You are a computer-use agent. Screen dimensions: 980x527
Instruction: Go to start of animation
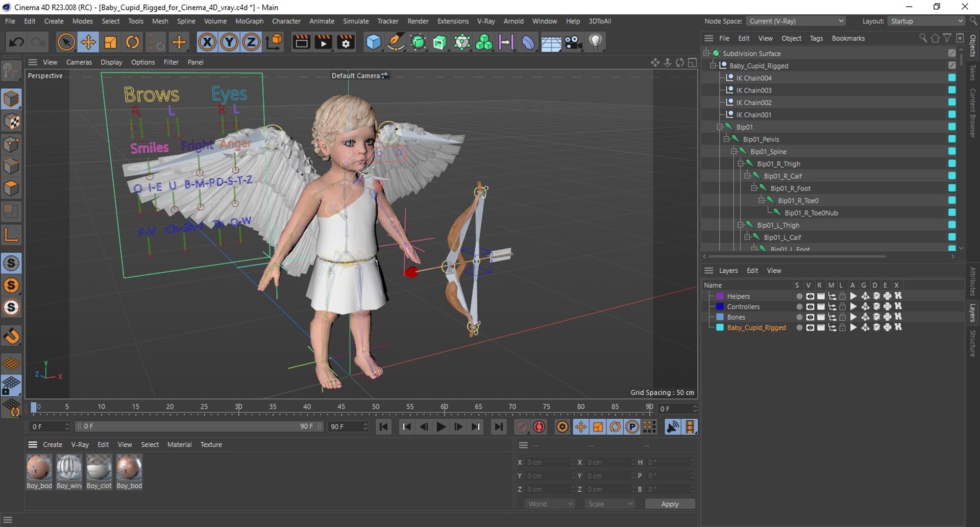coord(384,427)
